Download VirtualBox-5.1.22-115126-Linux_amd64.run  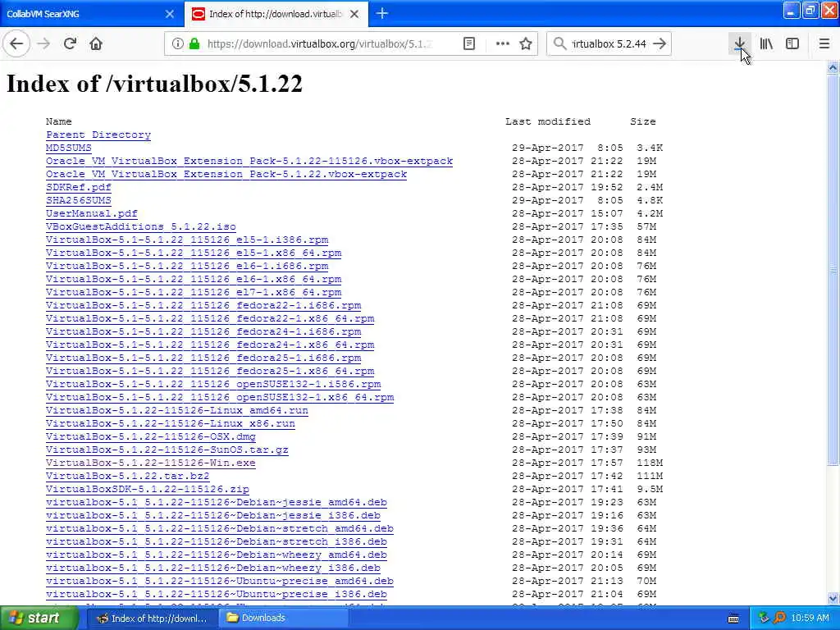[x=177, y=410]
